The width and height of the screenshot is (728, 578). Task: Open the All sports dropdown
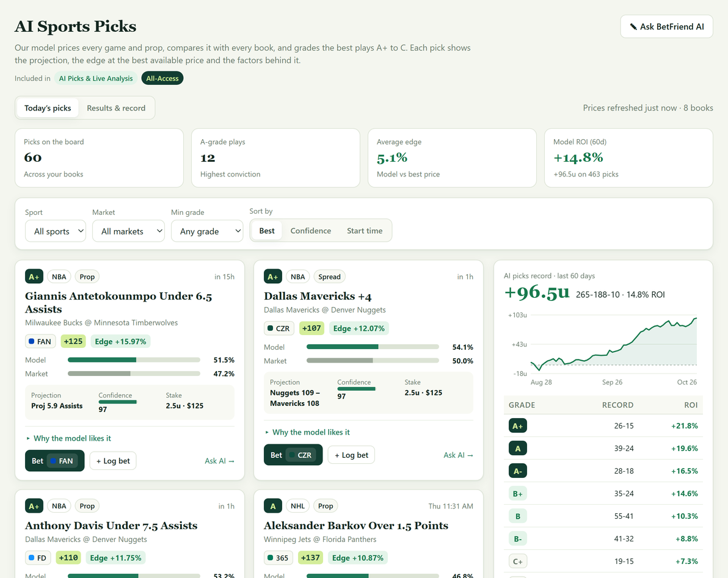pos(56,231)
